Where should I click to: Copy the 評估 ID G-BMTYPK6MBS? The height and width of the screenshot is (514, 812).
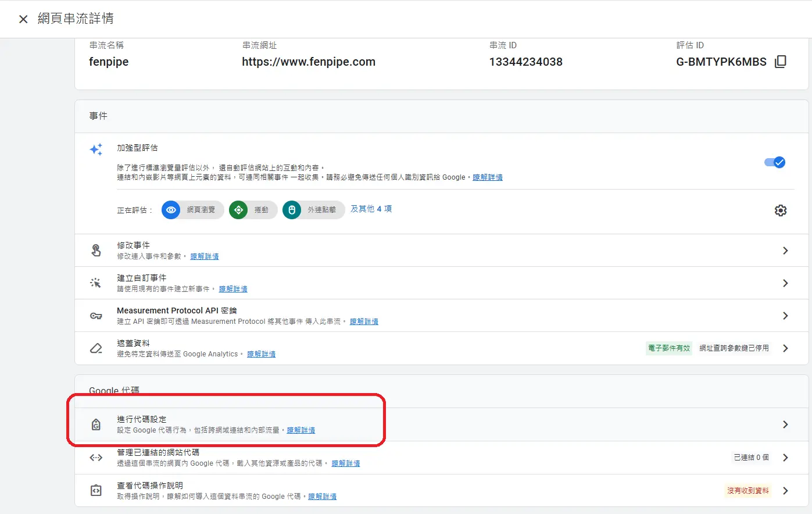click(781, 61)
